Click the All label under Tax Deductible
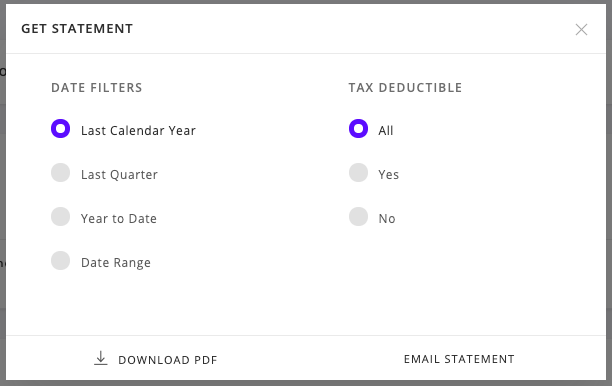This screenshot has height=386, width=612. click(386, 130)
